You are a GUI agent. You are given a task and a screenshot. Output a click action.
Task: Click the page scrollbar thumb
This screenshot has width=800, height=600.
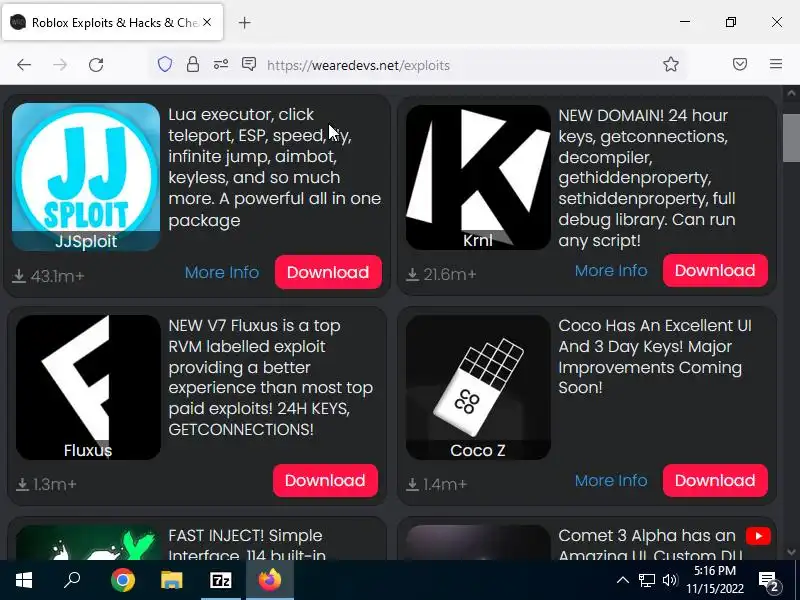791,138
